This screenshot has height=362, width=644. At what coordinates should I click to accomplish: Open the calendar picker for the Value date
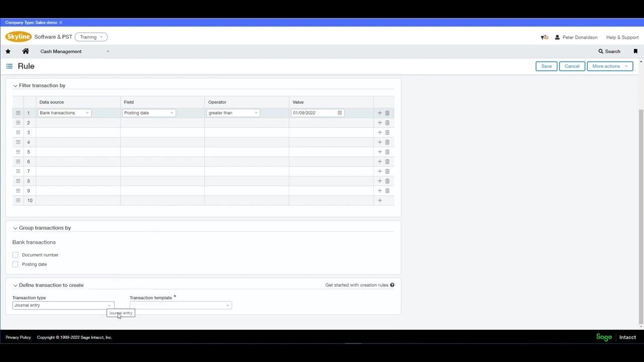click(340, 113)
